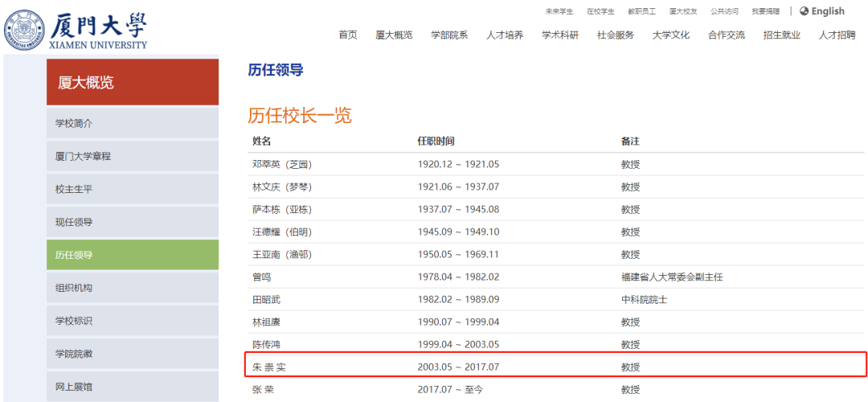Screen dimensions: 868x402
Task: Click the orange 历任校长一览 heading
Action: (x=300, y=115)
